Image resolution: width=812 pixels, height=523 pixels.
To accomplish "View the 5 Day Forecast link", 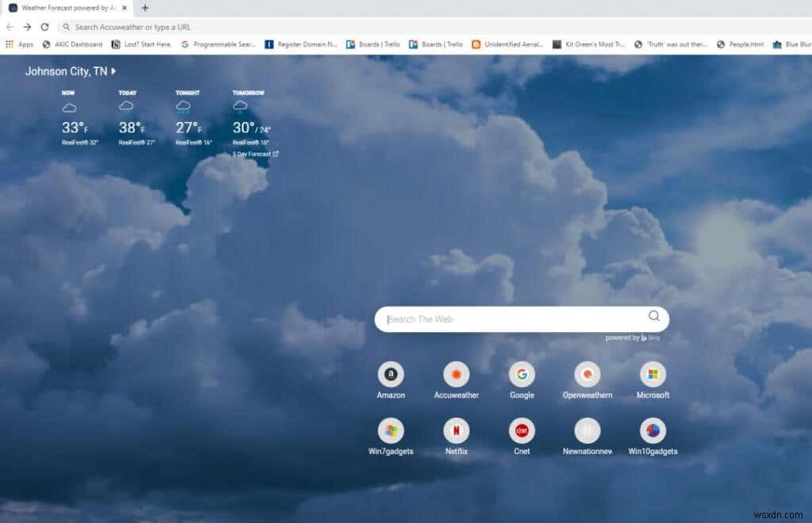I will (x=252, y=154).
